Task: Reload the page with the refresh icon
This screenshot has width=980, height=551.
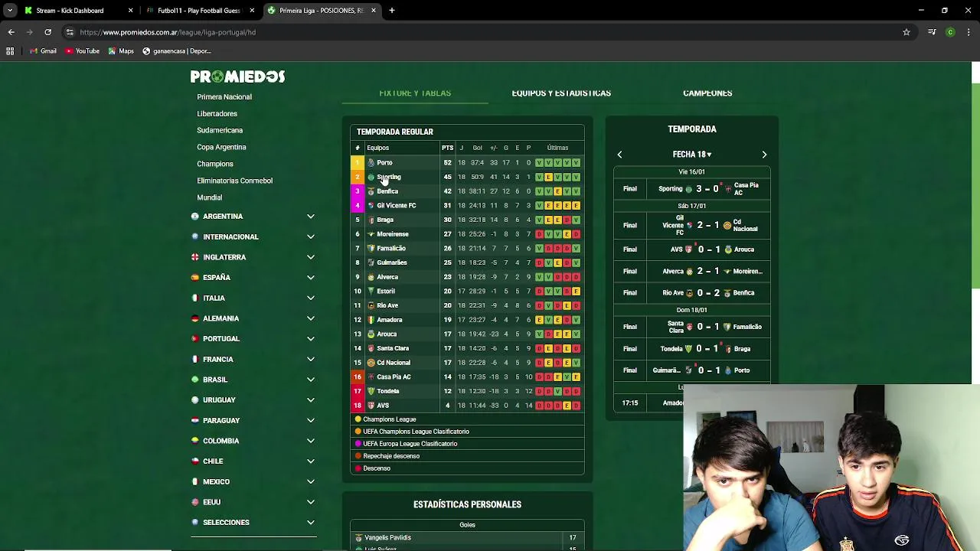Action: point(47,32)
